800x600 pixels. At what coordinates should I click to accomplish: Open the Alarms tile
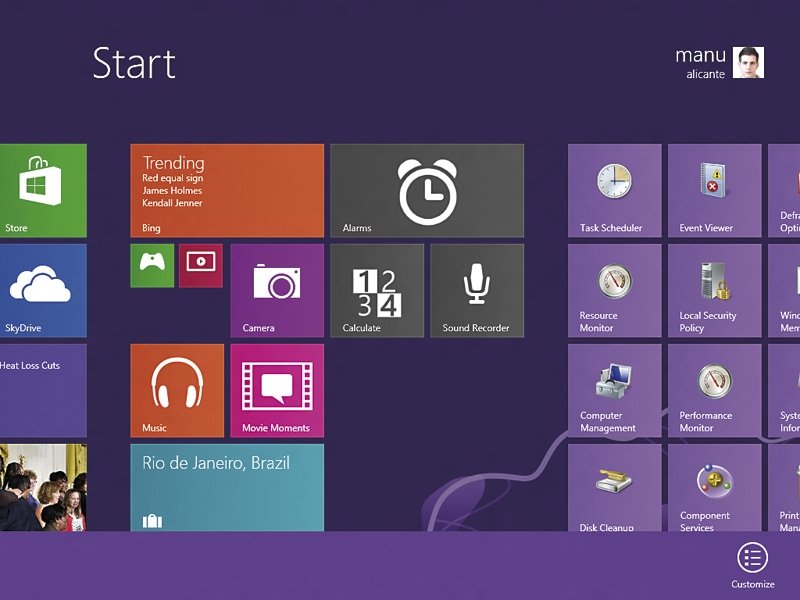click(x=427, y=190)
